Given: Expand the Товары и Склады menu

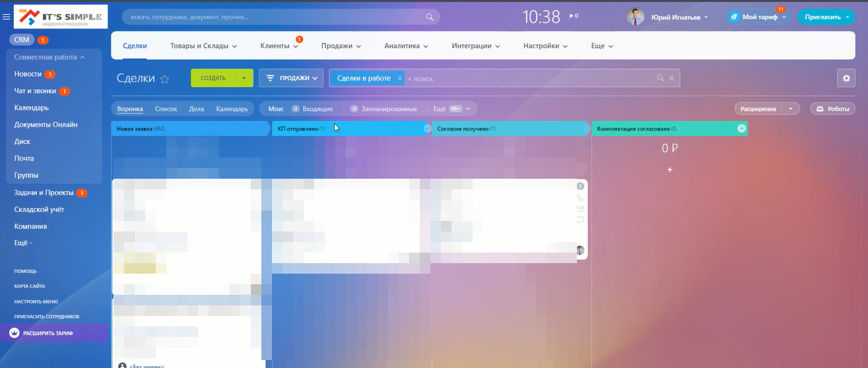Looking at the screenshot, I should coord(234,46).
